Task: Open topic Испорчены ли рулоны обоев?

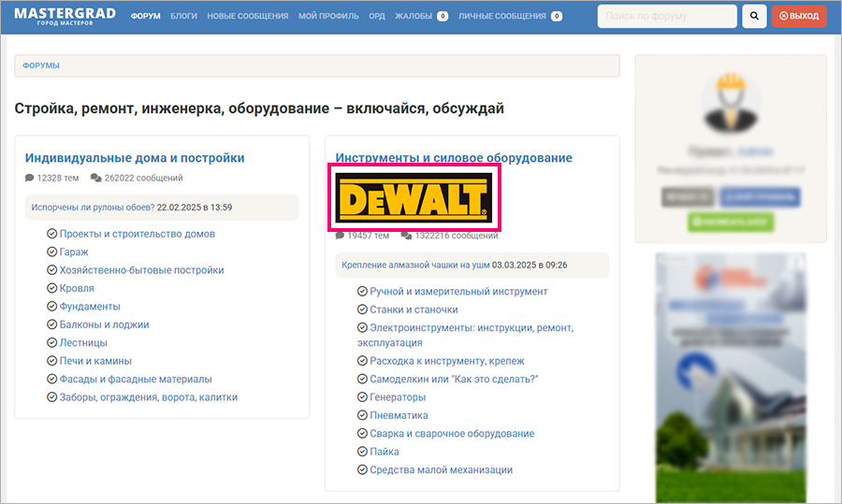Action: click(93, 208)
